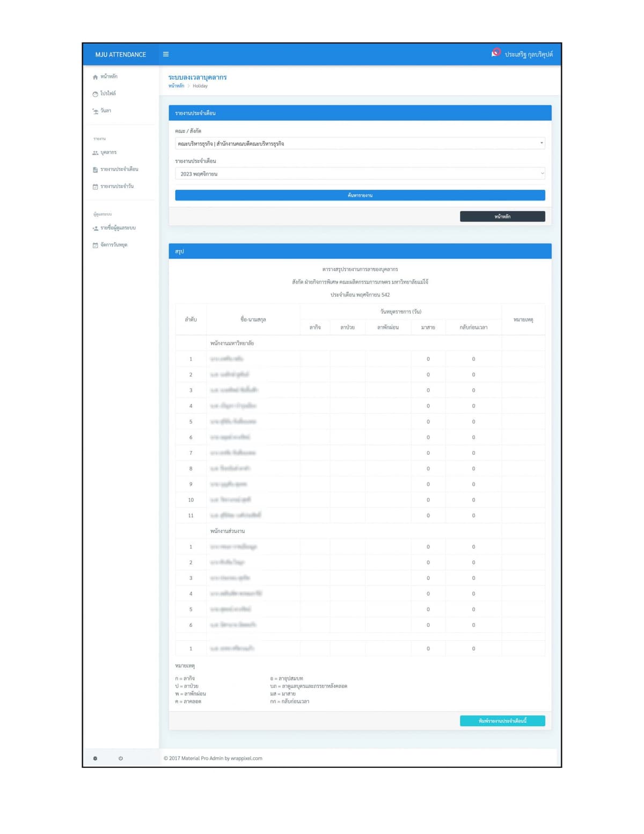Open the คณะ / สังกัด dropdown

click(x=360, y=143)
